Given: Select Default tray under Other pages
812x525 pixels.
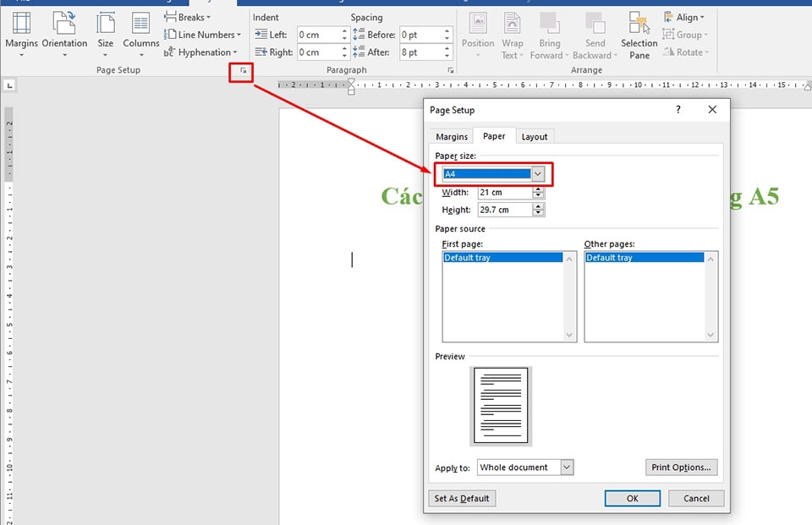Looking at the screenshot, I should point(644,258).
